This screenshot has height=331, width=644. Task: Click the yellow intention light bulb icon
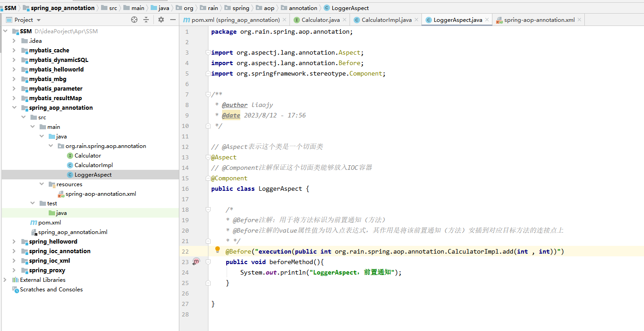click(218, 250)
